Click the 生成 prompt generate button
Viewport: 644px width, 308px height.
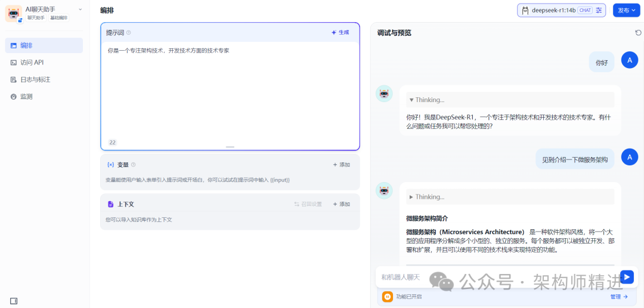click(340, 32)
